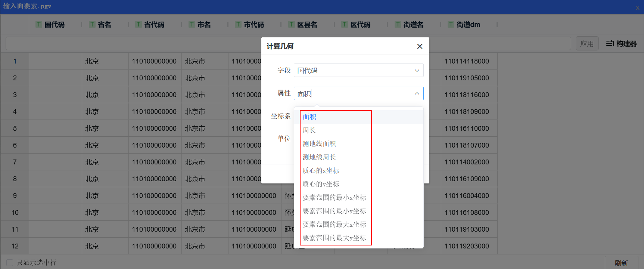Select row 5 via its row number
The height and width of the screenshot is (269, 644).
(15, 129)
